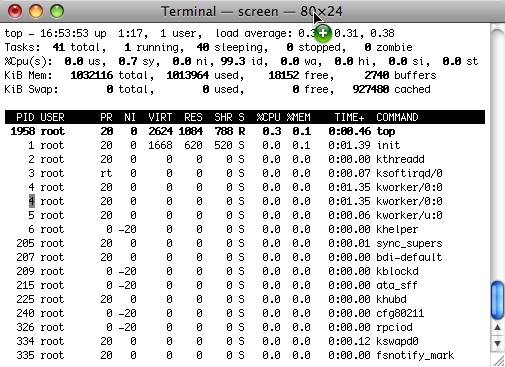Click the USER column header

52,117
